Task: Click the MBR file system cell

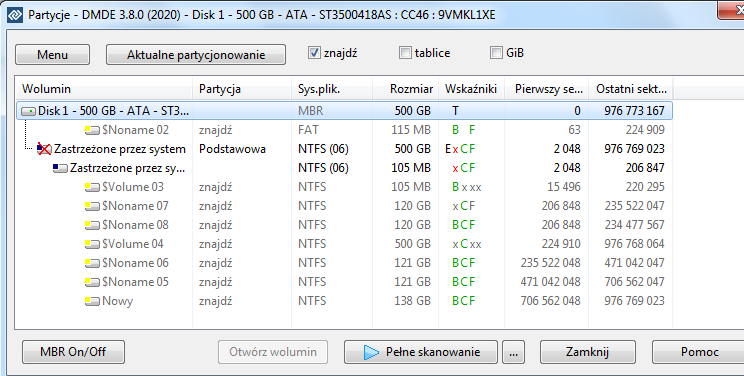Action: point(311,111)
